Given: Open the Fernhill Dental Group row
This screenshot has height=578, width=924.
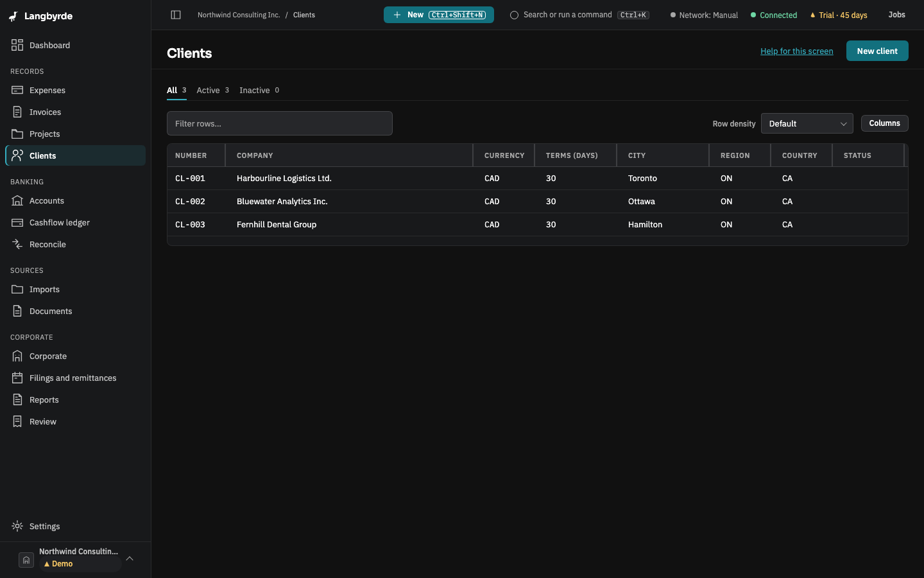Looking at the screenshot, I should (x=538, y=225).
